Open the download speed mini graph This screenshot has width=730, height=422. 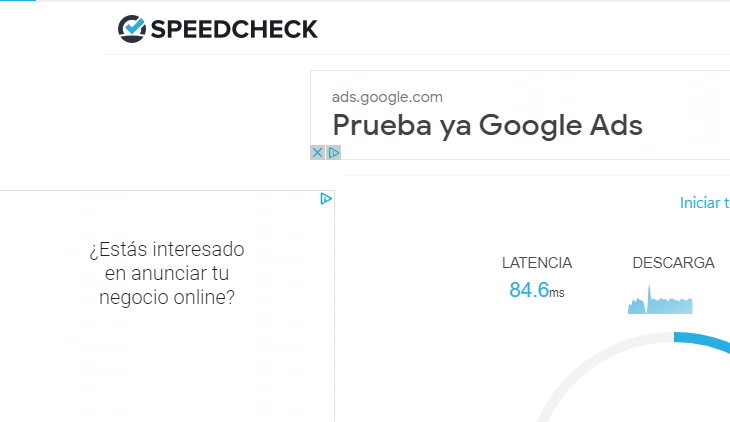660,299
